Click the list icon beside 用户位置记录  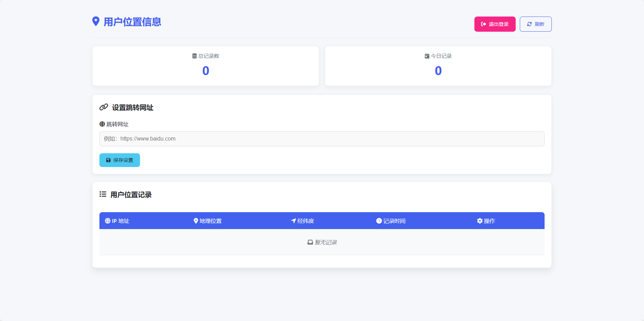click(103, 194)
